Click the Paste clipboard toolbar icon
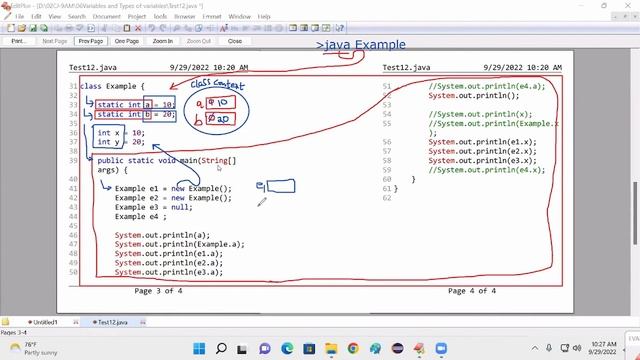 click(127, 28)
